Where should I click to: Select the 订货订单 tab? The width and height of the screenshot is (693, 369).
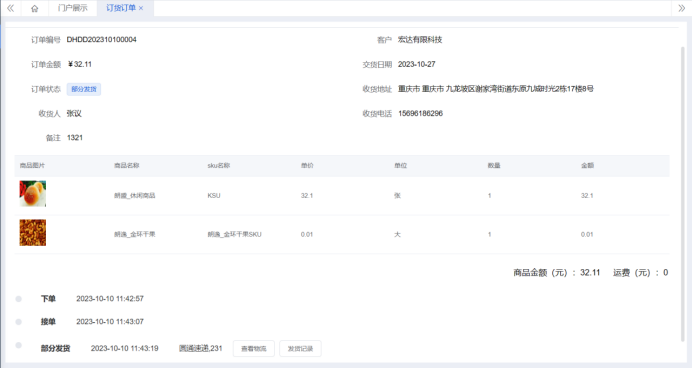[121, 8]
